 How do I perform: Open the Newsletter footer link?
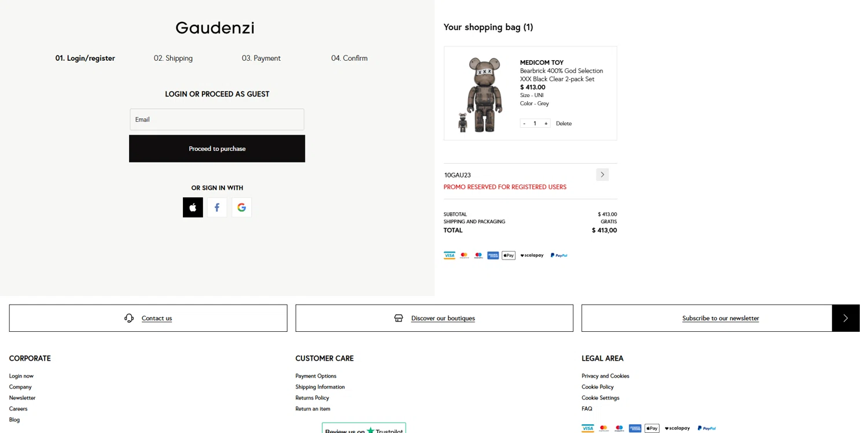tap(22, 398)
